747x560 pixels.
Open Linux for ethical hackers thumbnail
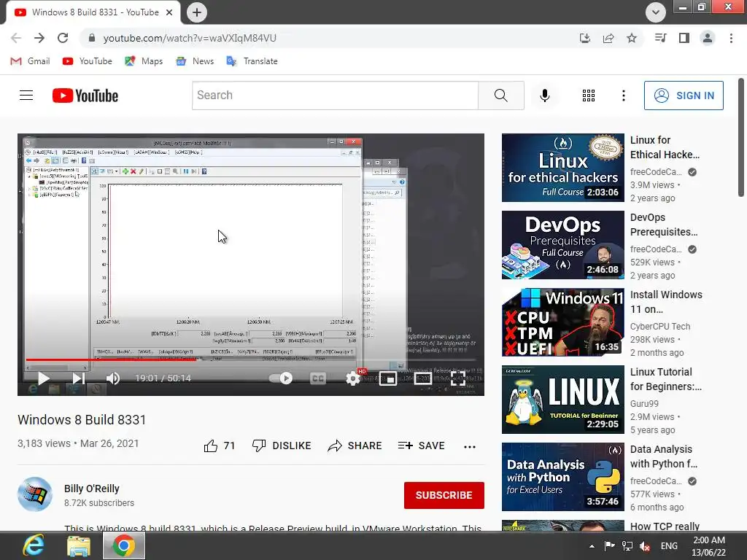[x=563, y=168]
